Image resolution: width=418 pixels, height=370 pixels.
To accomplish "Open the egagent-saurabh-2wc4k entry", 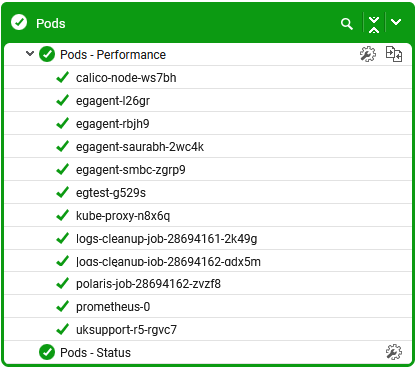I will click(x=140, y=147).
